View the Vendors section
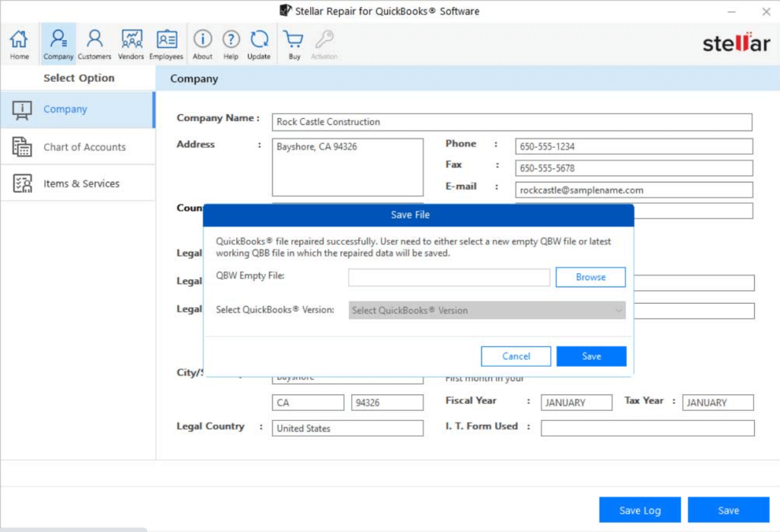The image size is (780, 532). click(130, 43)
